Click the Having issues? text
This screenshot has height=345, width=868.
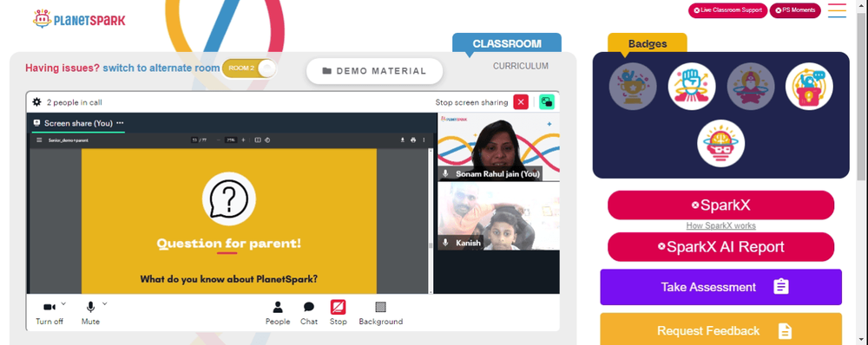click(x=62, y=68)
